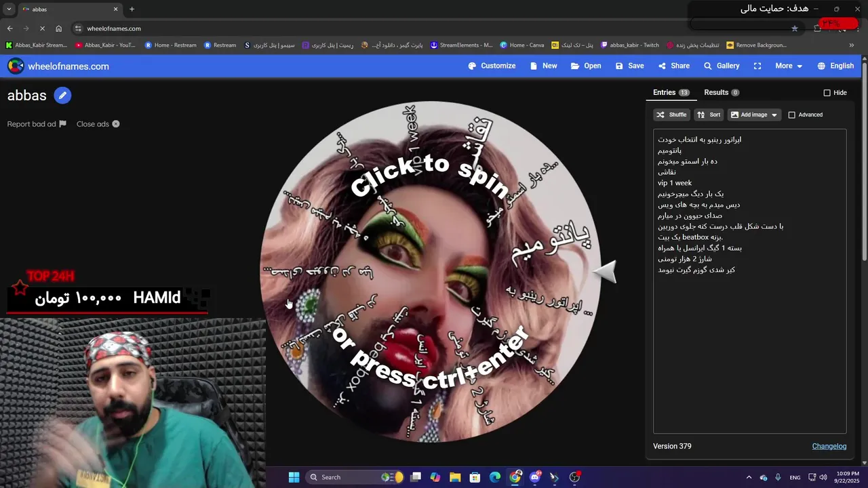
Task: Open the tab search dropdown arrow
Action: tap(8, 9)
